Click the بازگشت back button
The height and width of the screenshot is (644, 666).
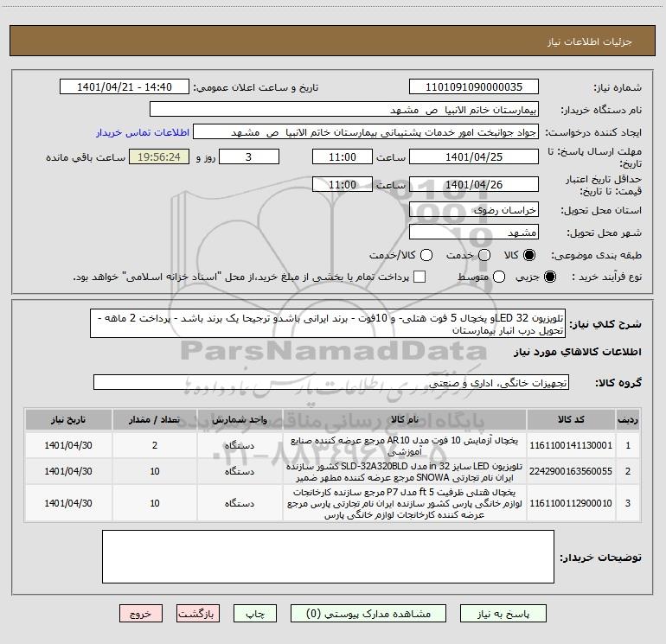pos(198,614)
